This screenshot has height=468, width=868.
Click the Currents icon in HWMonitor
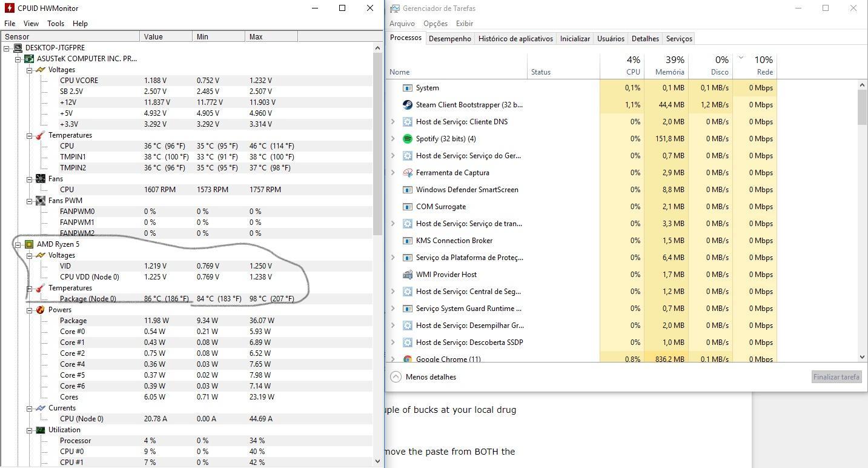(41, 408)
